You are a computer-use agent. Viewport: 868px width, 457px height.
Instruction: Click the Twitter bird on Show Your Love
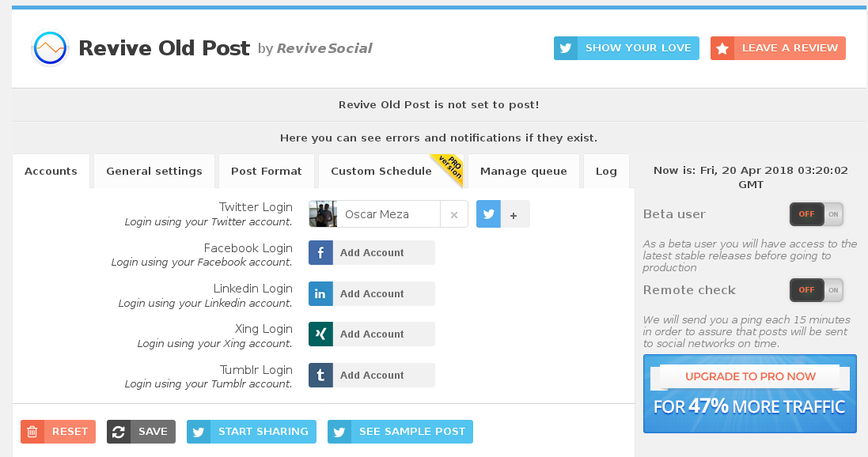point(566,48)
